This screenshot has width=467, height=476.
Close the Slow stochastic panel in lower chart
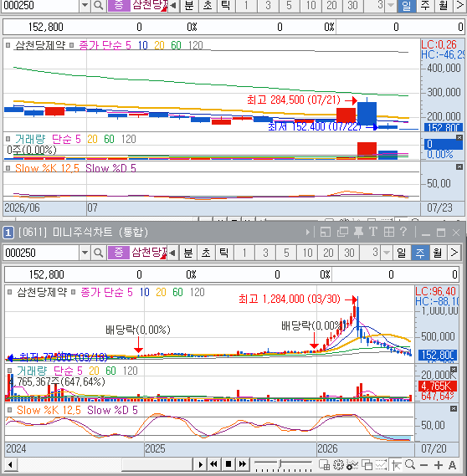point(454,408)
